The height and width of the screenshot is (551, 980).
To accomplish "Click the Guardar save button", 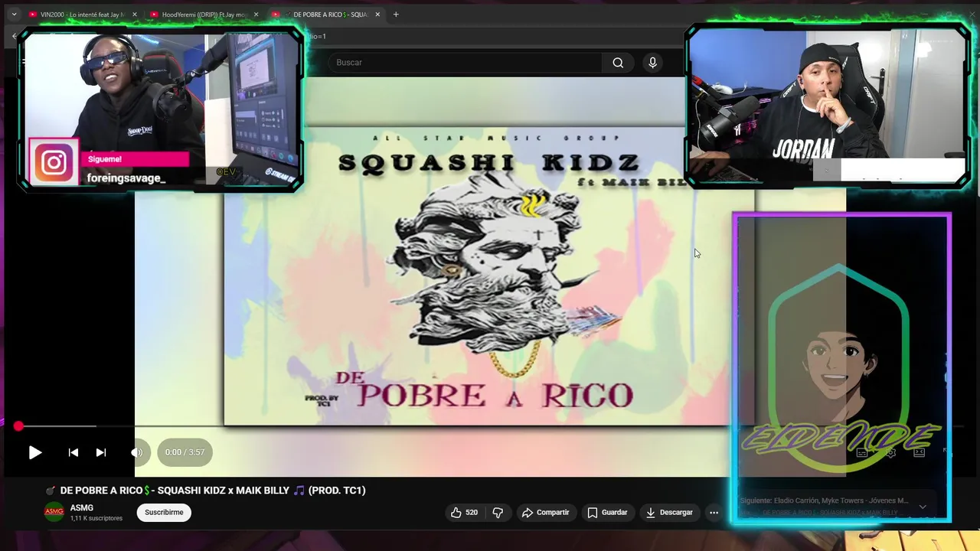I will (x=607, y=513).
